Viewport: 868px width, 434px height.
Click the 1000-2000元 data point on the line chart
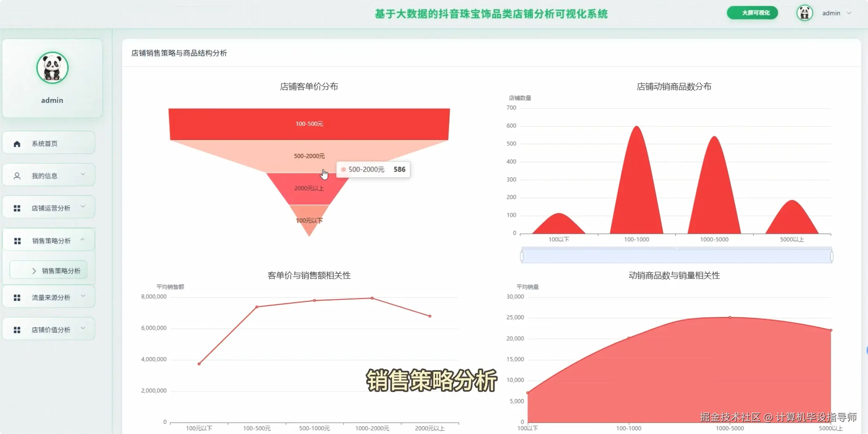click(x=372, y=298)
